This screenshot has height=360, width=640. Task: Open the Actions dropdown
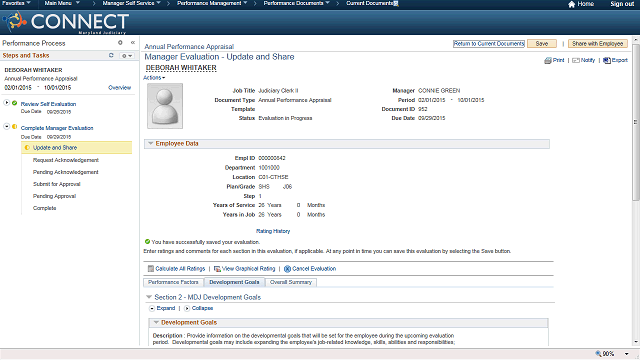click(154, 78)
